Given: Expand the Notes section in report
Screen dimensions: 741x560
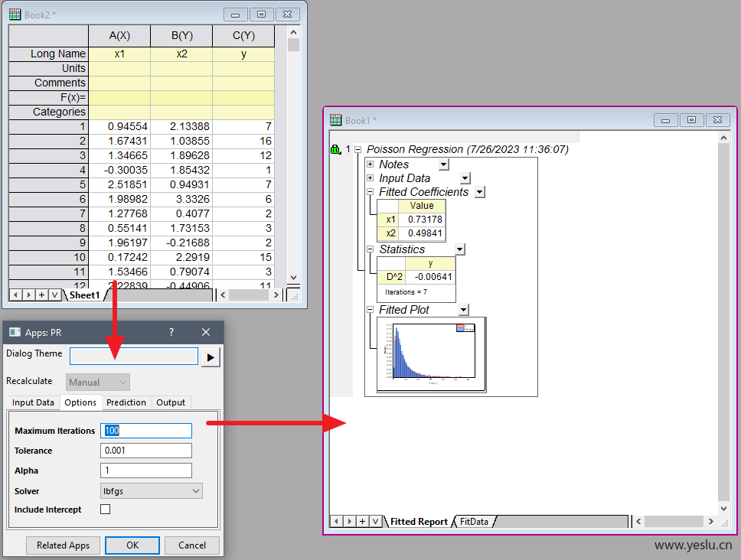Looking at the screenshot, I should [370, 164].
